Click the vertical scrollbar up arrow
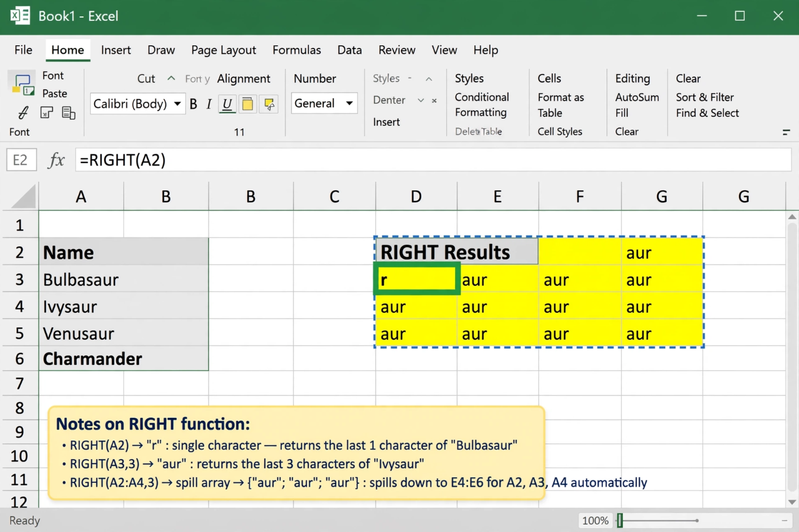This screenshot has height=532, width=799. pos(792,217)
